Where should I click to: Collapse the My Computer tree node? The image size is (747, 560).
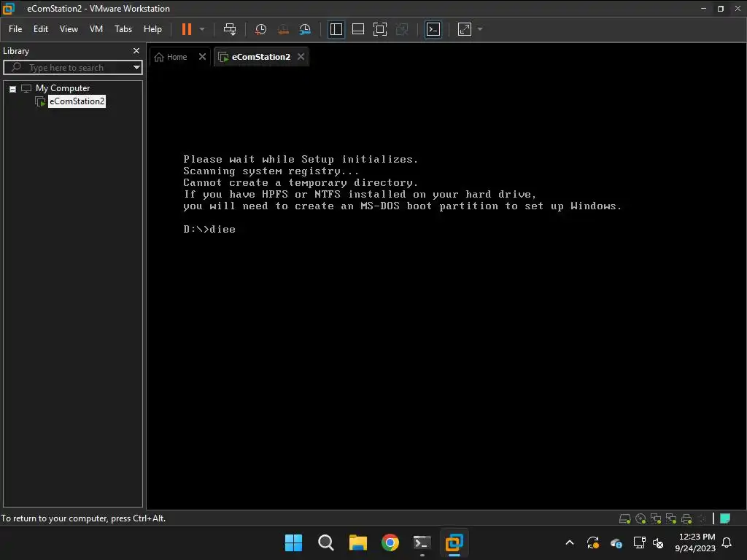coord(13,88)
